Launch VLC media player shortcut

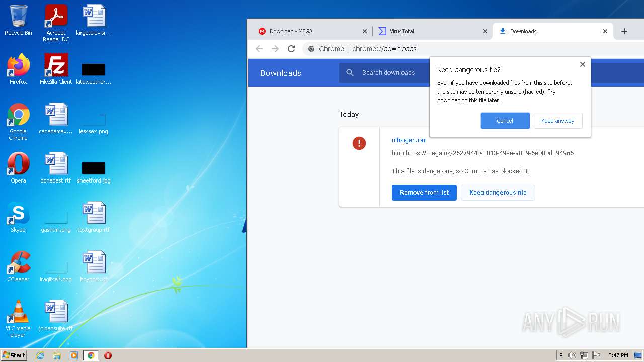click(x=18, y=318)
